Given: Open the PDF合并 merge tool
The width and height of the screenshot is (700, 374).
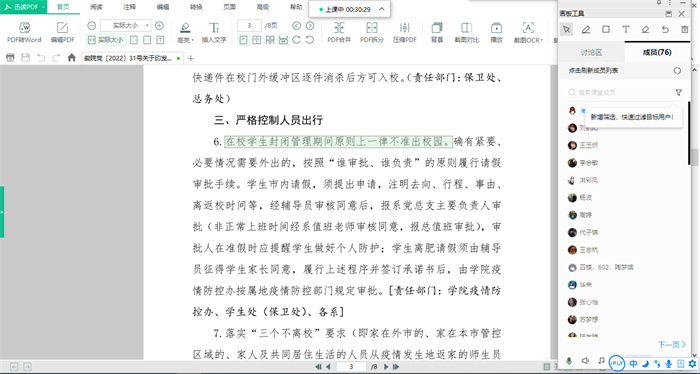Looking at the screenshot, I should pos(339,32).
